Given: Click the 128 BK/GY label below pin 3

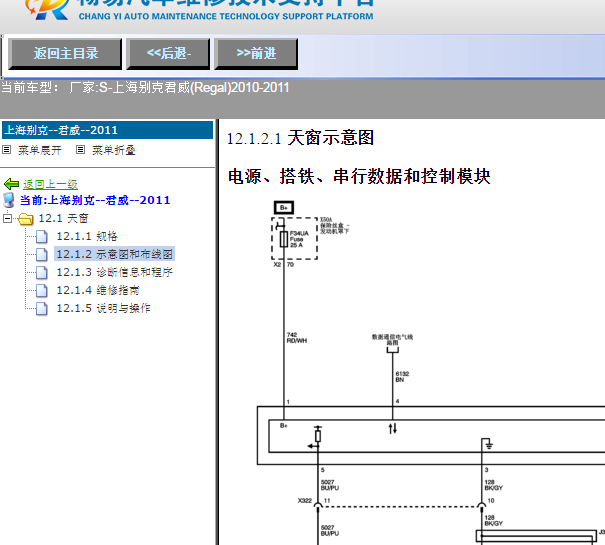Looking at the screenshot, I should [x=493, y=485].
